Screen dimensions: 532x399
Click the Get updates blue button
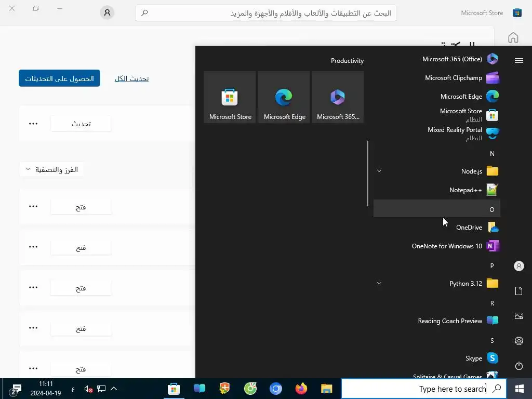point(59,78)
